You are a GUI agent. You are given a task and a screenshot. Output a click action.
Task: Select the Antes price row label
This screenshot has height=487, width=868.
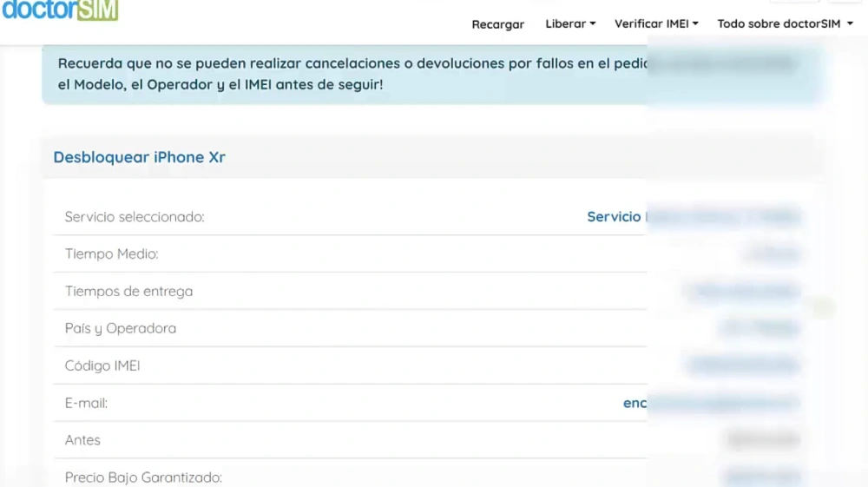(82, 440)
